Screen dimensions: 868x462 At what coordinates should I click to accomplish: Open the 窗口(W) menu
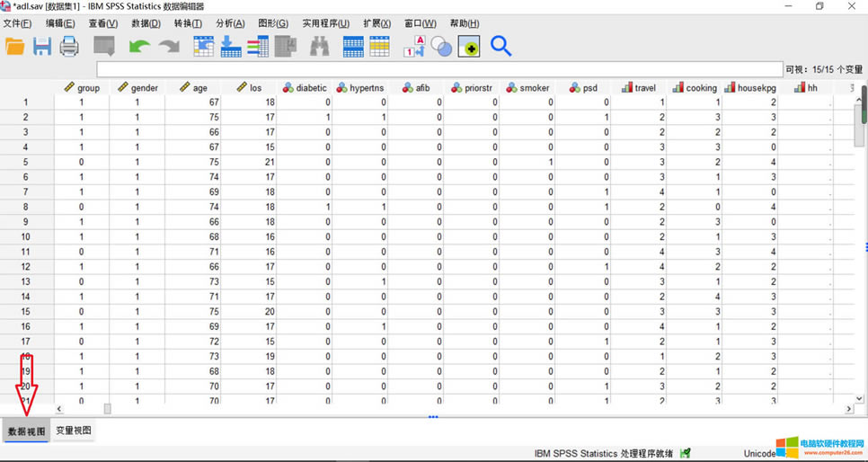[x=421, y=23]
